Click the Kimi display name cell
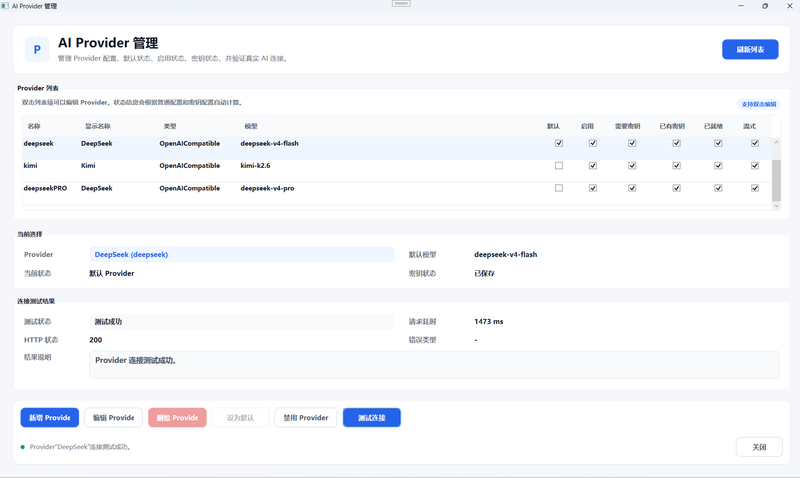Screen dimensions: 800x478 pyautogui.click(x=88, y=166)
